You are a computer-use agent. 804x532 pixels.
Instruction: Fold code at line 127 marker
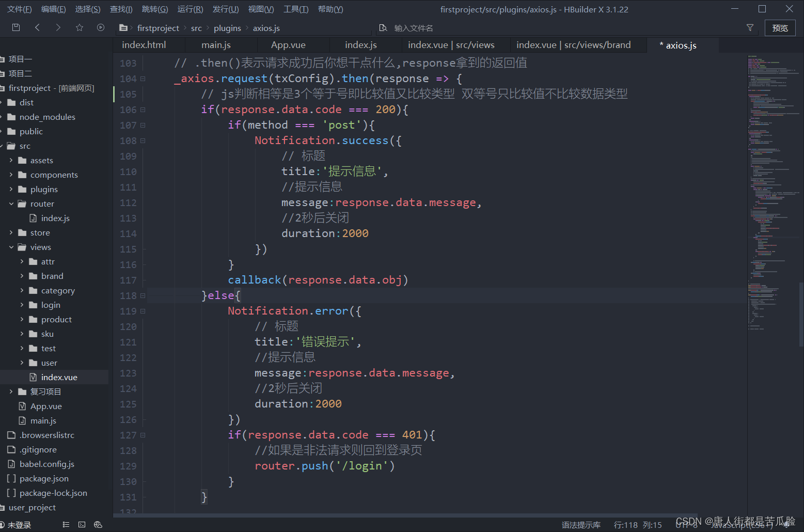pos(143,435)
